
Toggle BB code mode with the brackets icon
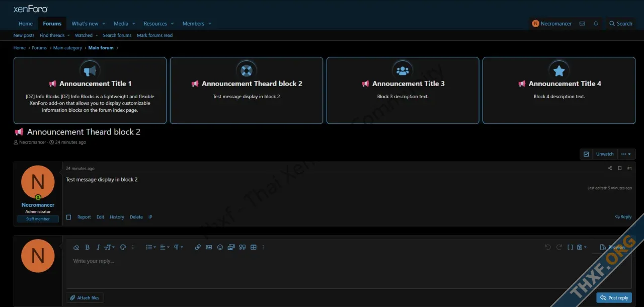[570, 247]
